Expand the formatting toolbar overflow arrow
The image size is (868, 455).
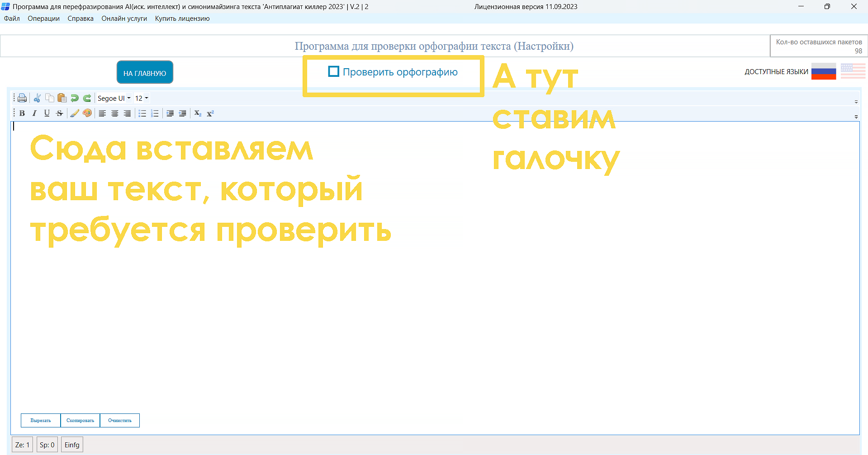point(856,117)
